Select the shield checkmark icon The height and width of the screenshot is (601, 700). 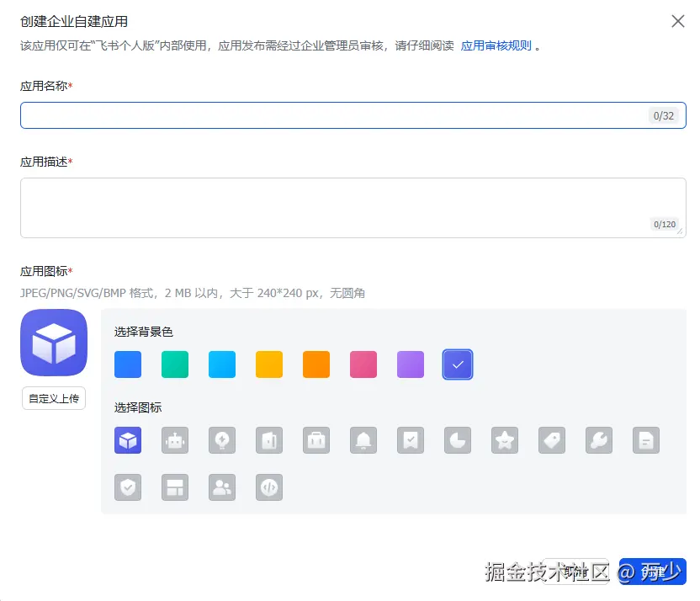click(128, 487)
